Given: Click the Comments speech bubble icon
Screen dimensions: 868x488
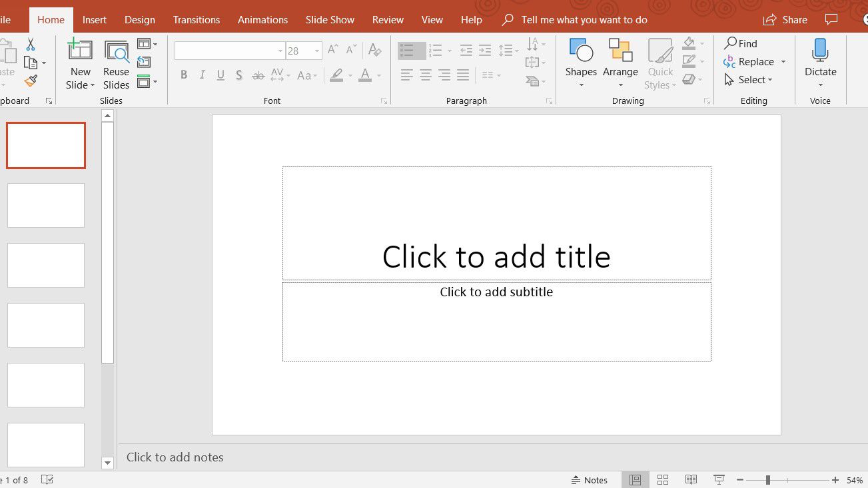Looking at the screenshot, I should pyautogui.click(x=831, y=19).
